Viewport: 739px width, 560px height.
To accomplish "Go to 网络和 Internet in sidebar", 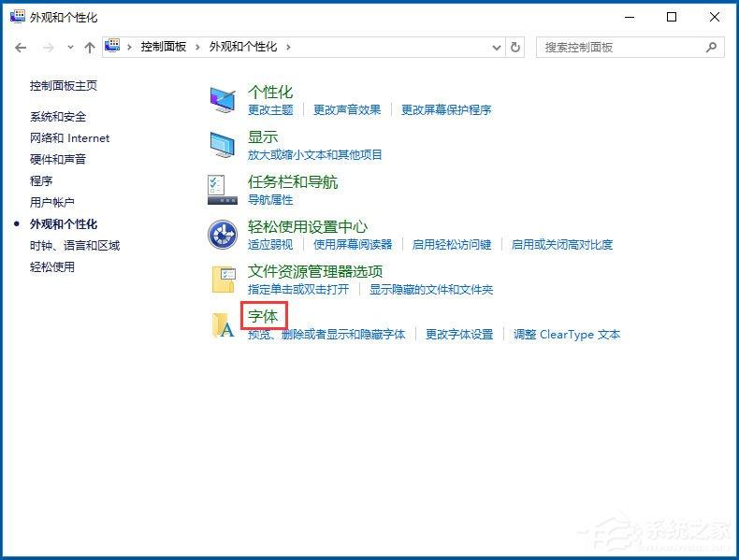I will [69, 138].
